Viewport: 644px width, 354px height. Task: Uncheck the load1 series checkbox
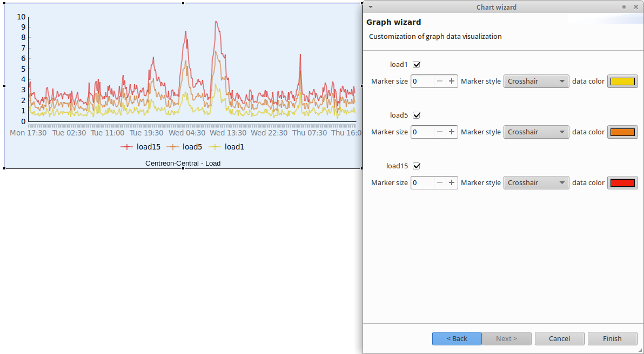click(x=417, y=64)
